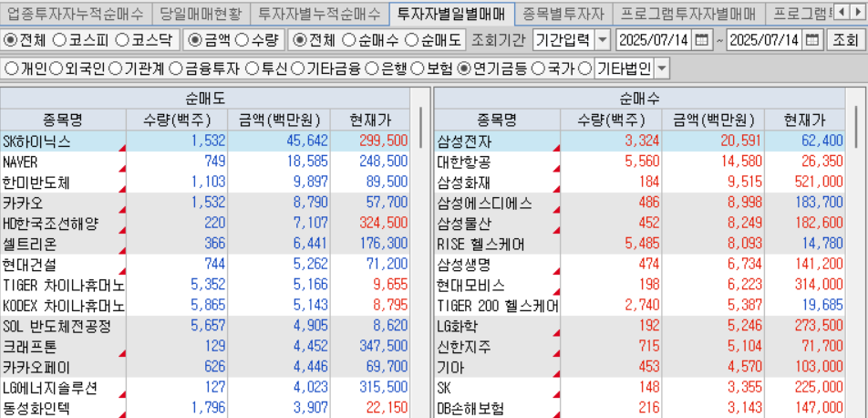Switch to the 투자자별일별매매 tab
Image resolution: width=868 pixels, height=418 pixels.
pos(451,13)
